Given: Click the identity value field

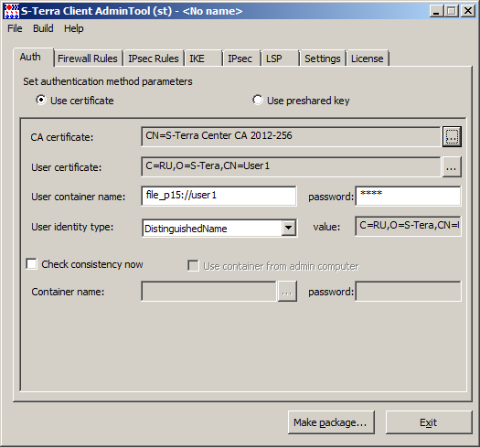Looking at the screenshot, I should click(408, 226).
